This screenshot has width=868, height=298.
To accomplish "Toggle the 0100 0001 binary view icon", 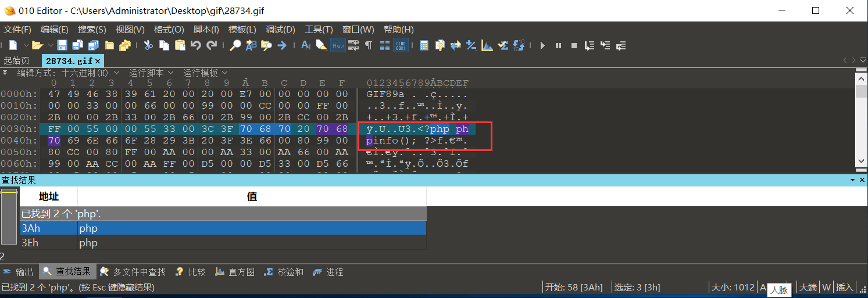I will click(401, 45).
